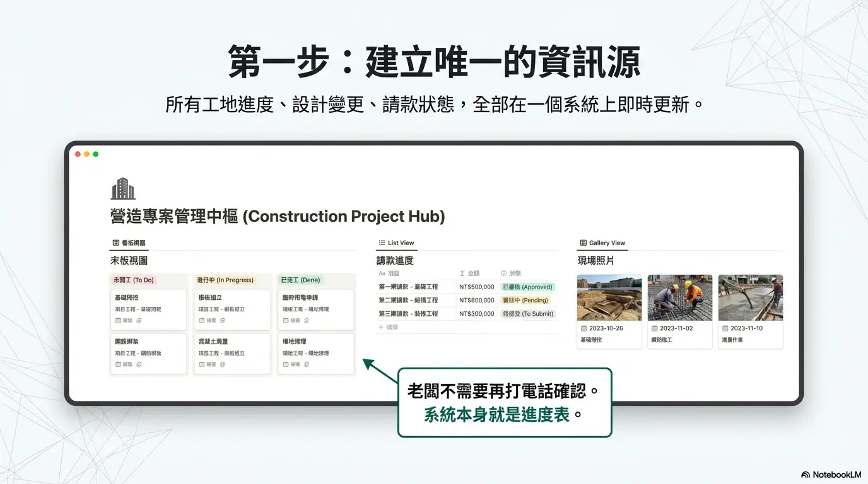Click the board view icon in the first tab
Viewport: 868px width, 484px height.
(x=116, y=243)
